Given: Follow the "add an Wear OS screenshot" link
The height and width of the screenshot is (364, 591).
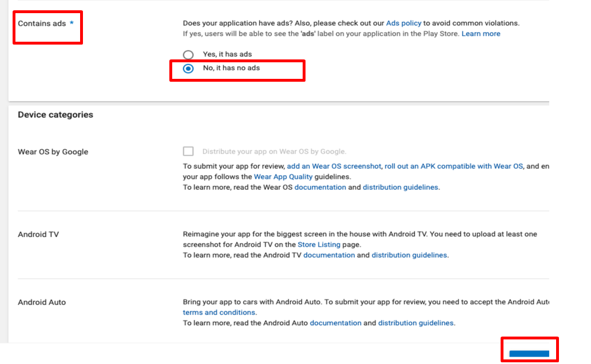Looking at the screenshot, I should 334,166.
